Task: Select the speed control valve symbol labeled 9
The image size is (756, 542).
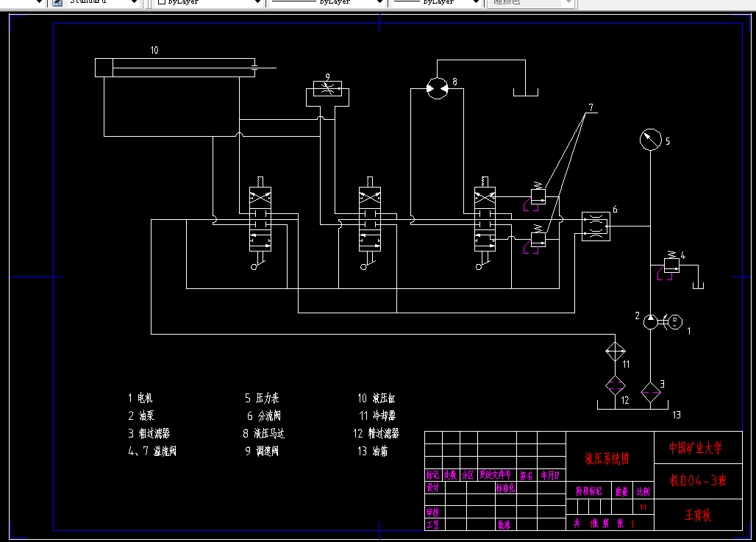Action: click(327, 89)
